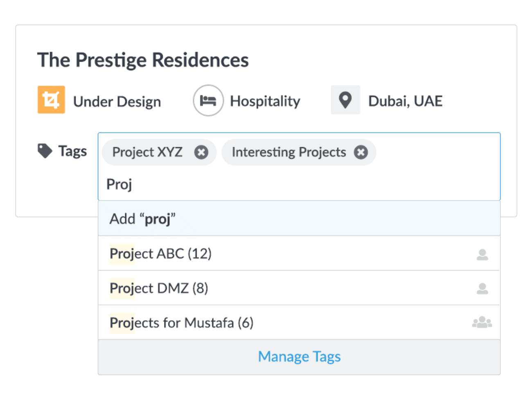Click the Interesting Projects tag chip

[x=299, y=152]
